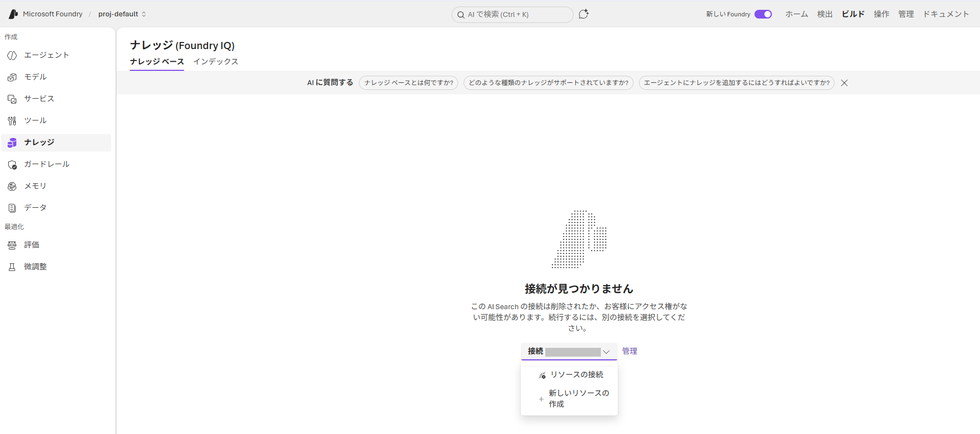Open 検出 in top navigation
This screenshot has width=980, height=434.
pyautogui.click(x=825, y=14)
